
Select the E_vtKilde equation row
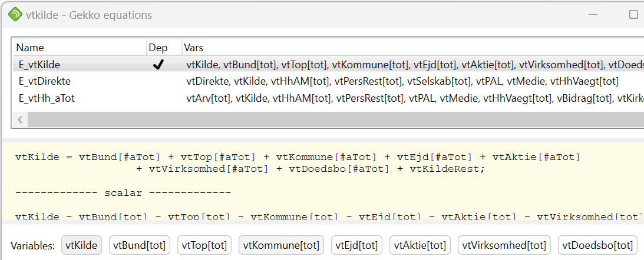39,65
